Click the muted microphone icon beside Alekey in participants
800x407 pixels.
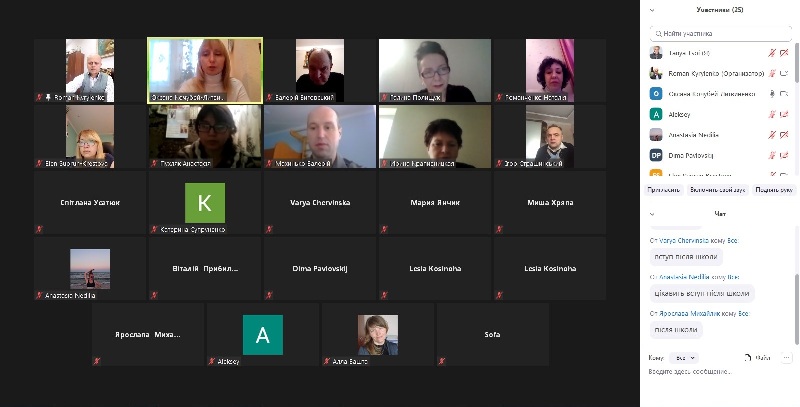tap(772, 115)
